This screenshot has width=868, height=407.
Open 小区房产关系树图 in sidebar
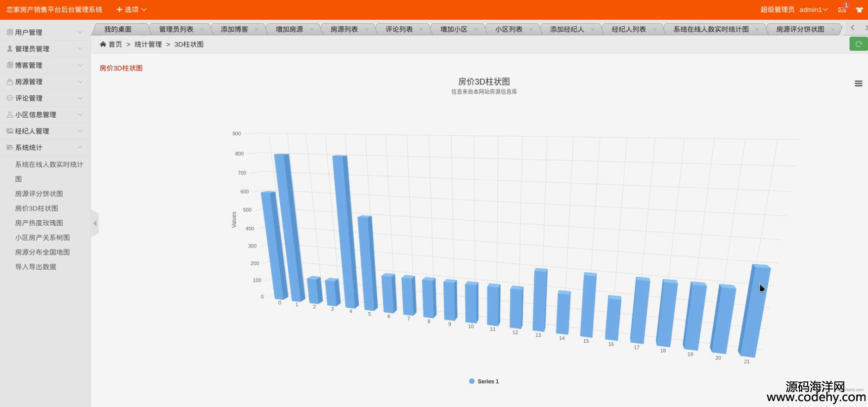[43, 238]
